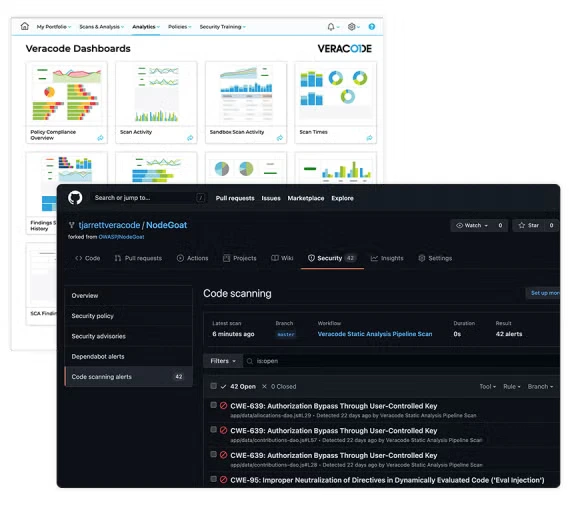Check the second CWE-639 alert checkbox

(x=213, y=429)
